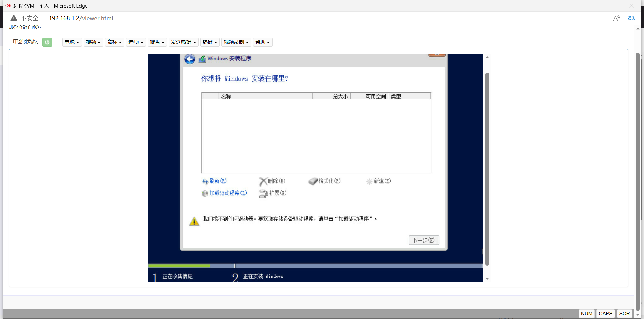Open the 选项 (Options) dropdown menu
This screenshot has width=644, height=319.
coord(136,42)
